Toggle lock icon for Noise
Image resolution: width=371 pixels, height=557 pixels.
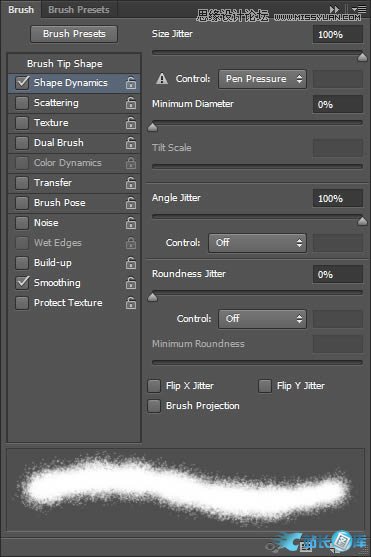tap(131, 223)
